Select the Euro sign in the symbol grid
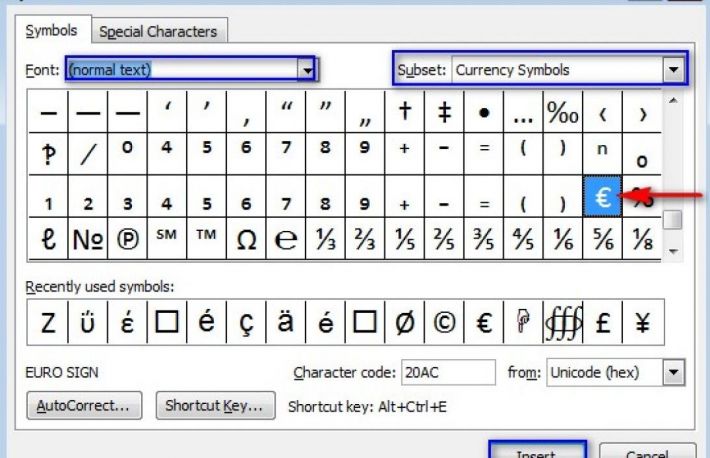 tap(602, 197)
